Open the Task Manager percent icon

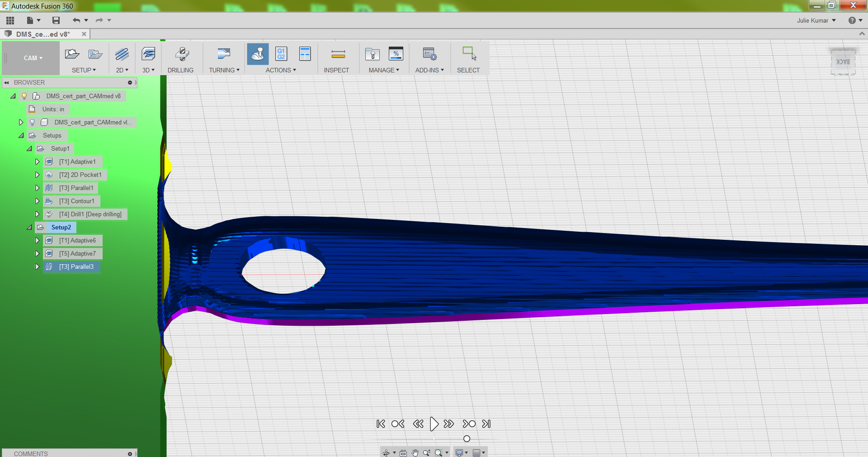point(396,54)
